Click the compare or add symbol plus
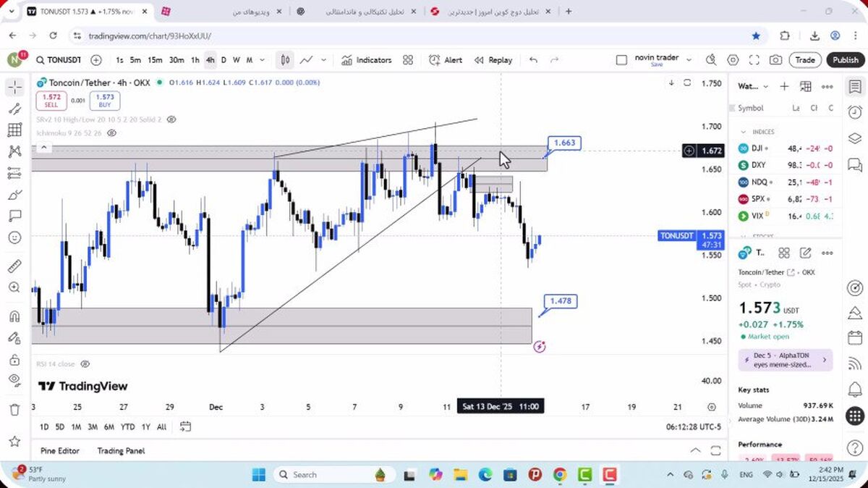This screenshot has height=488, width=868. tap(96, 60)
